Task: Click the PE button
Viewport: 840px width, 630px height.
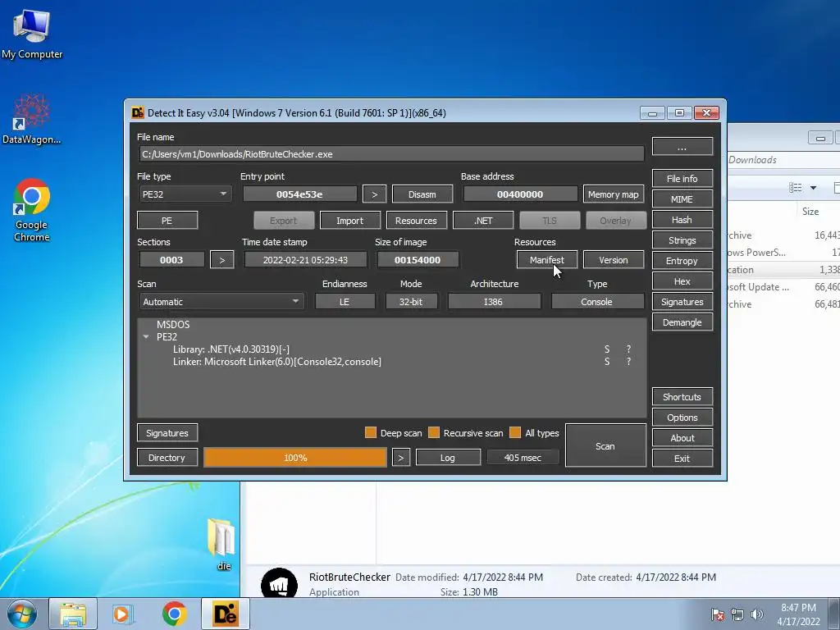Action: 167,221
